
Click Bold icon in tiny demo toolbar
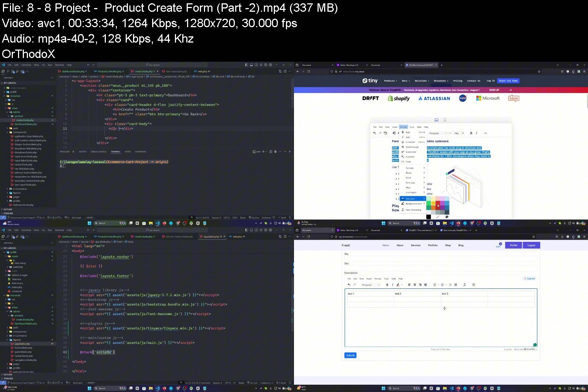coord(471,133)
